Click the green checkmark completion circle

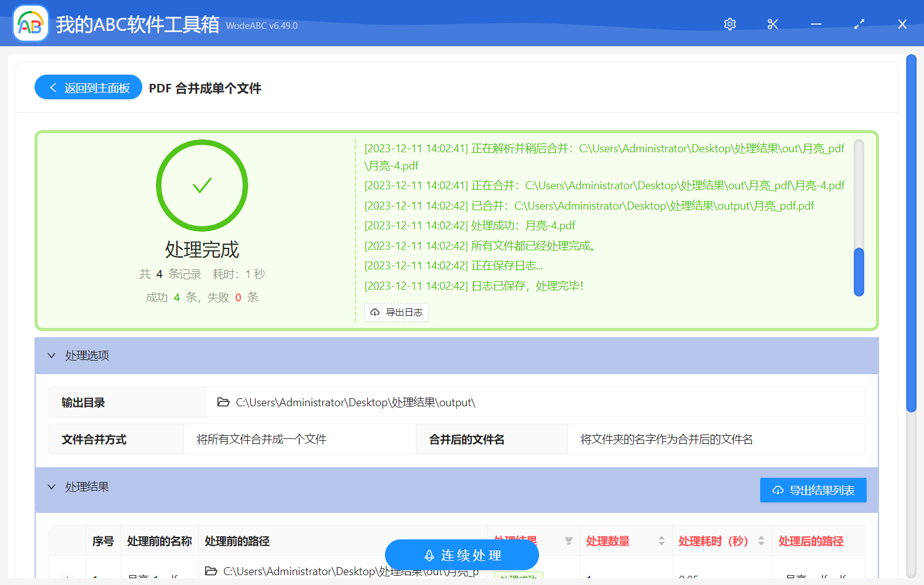(202, 186)
